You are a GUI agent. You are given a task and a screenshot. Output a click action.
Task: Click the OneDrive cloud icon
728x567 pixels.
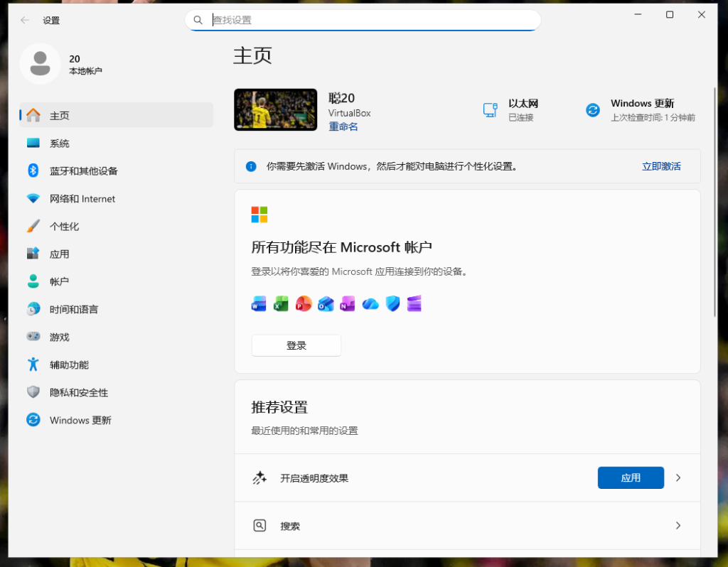pos(370,304)
